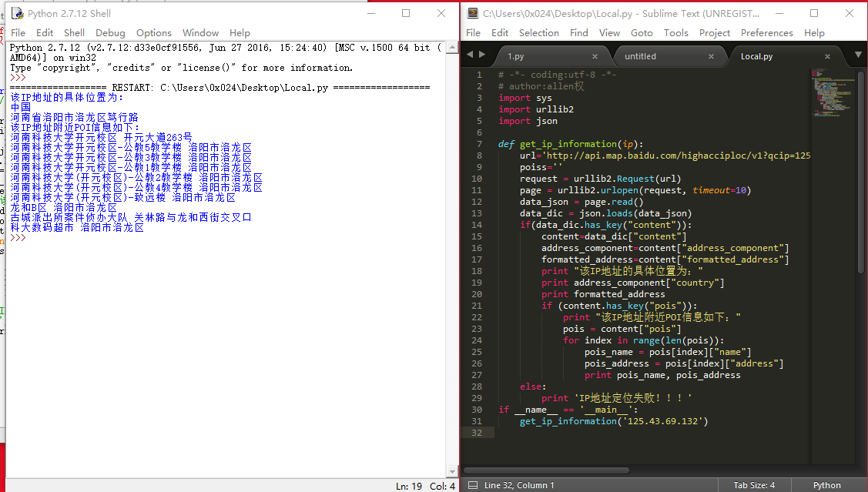868x492 pixels.
Task: Click the 'Ln: 19' status in Python Shell
Action: (x=408, y=486)
